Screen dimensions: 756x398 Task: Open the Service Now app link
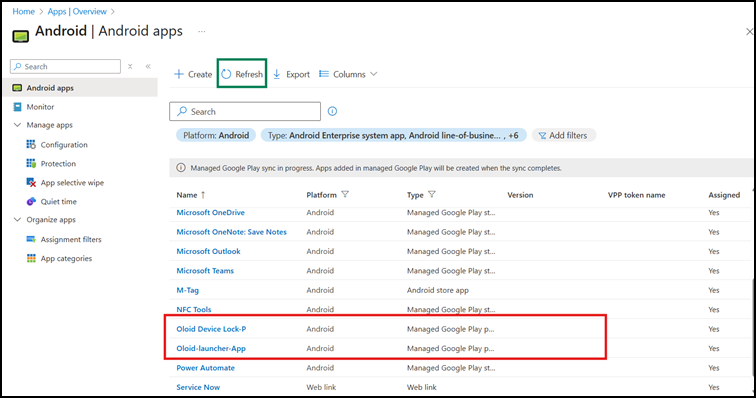[x=198, y=387]
